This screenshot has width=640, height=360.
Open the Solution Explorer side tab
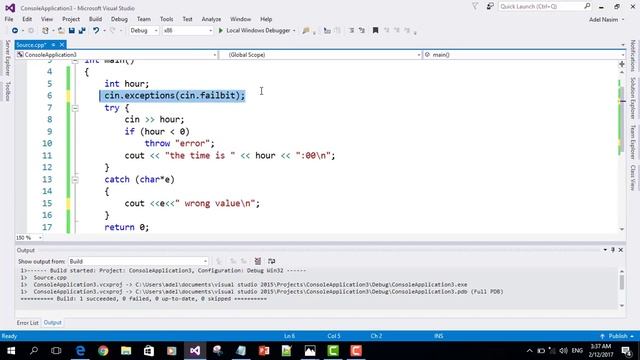tap(633, 98)
